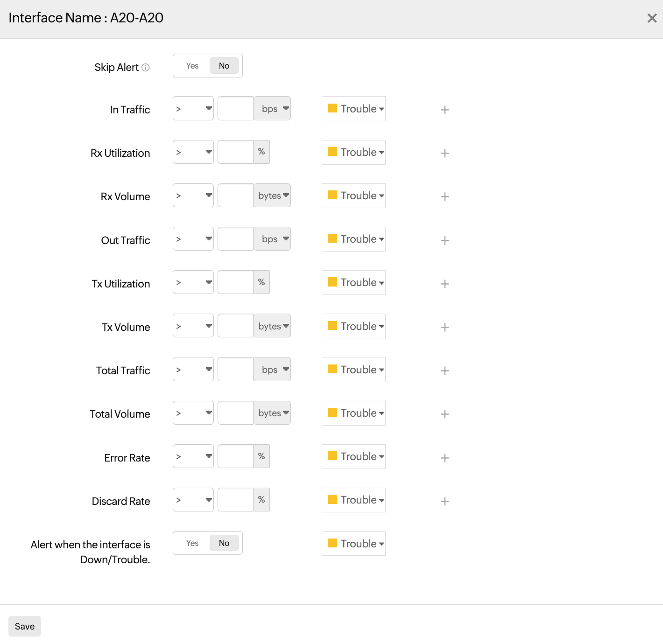Click the plus icon beside Rx Utilization
This screenshot has width=663, height=644.
(444, 153)
